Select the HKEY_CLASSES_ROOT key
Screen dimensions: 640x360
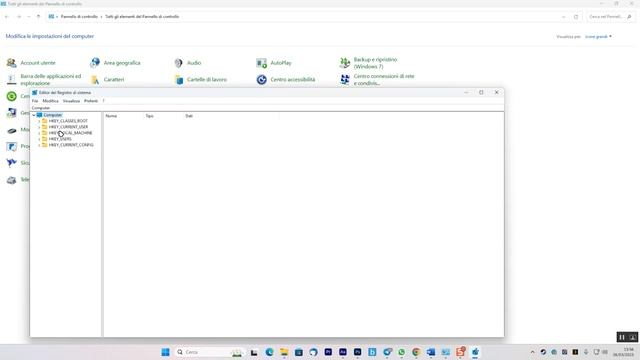[68, 121]
